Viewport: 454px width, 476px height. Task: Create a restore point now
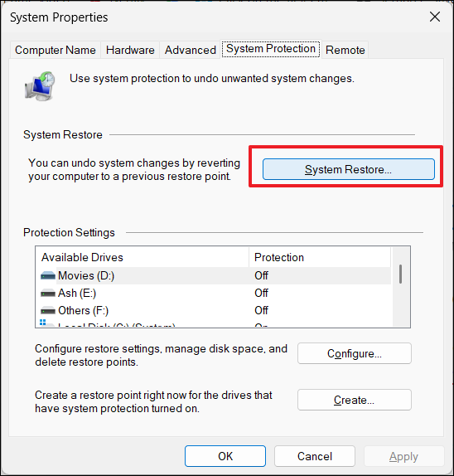[x=355, y=400]
